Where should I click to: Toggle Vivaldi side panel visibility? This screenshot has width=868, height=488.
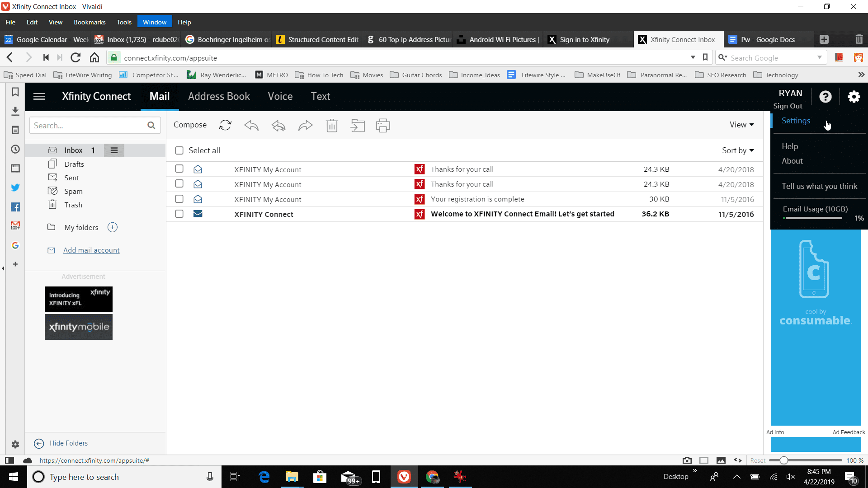point(9,460)
